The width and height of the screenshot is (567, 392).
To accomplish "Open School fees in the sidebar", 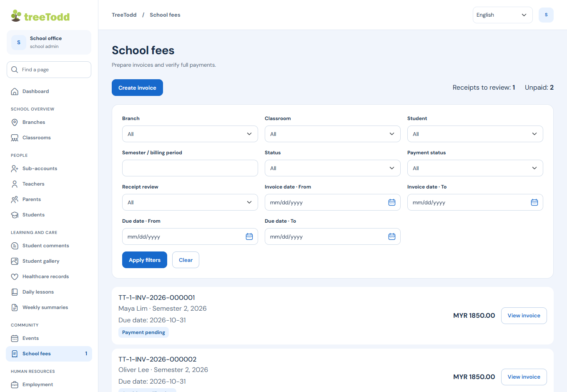I will pos(49,354).
